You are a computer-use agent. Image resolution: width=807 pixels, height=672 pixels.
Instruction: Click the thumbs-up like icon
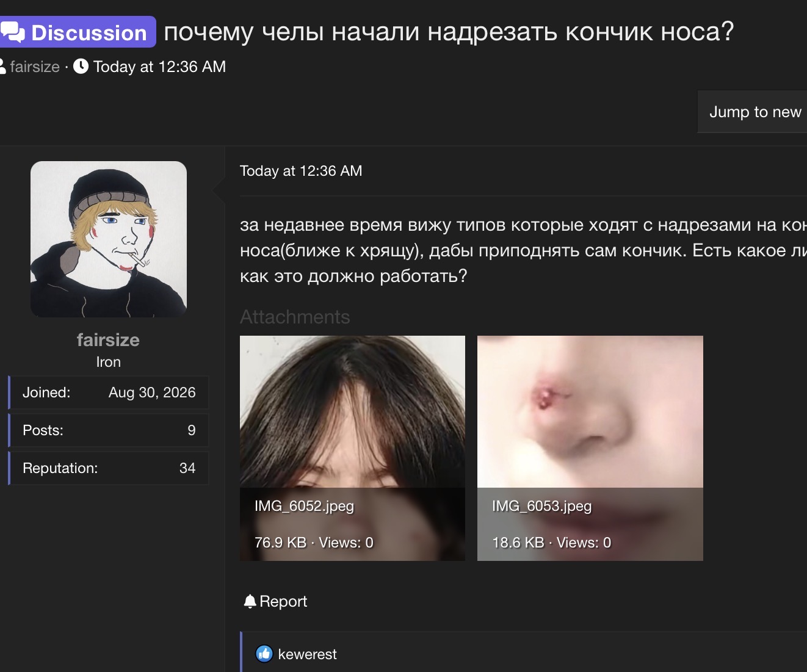[x=264, y=654]
